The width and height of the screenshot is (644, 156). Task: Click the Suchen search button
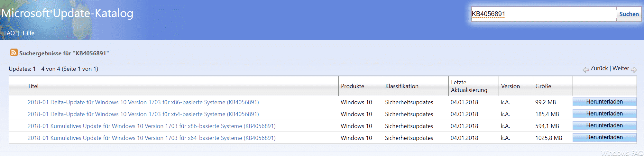click(x=629, y=14)
